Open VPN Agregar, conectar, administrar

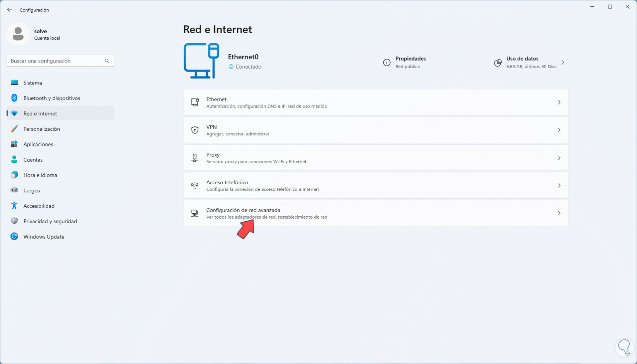point(376,130)
